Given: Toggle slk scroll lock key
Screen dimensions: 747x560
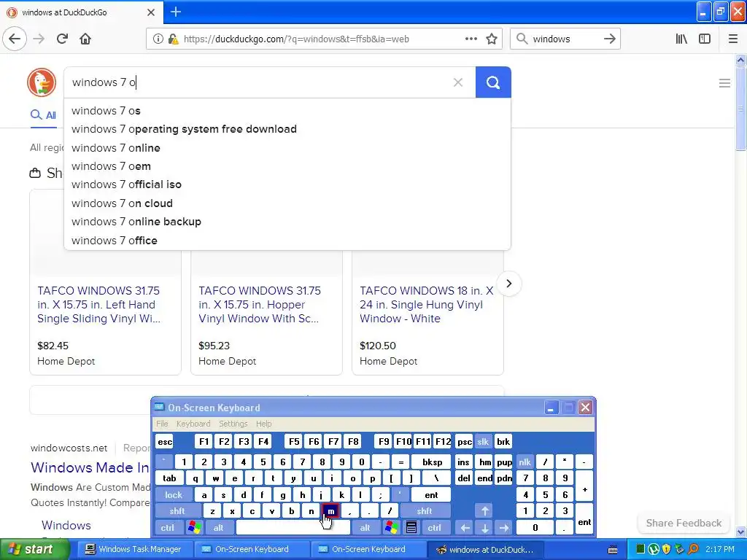Looking at the screenshot, I should [x=483, y=442].
